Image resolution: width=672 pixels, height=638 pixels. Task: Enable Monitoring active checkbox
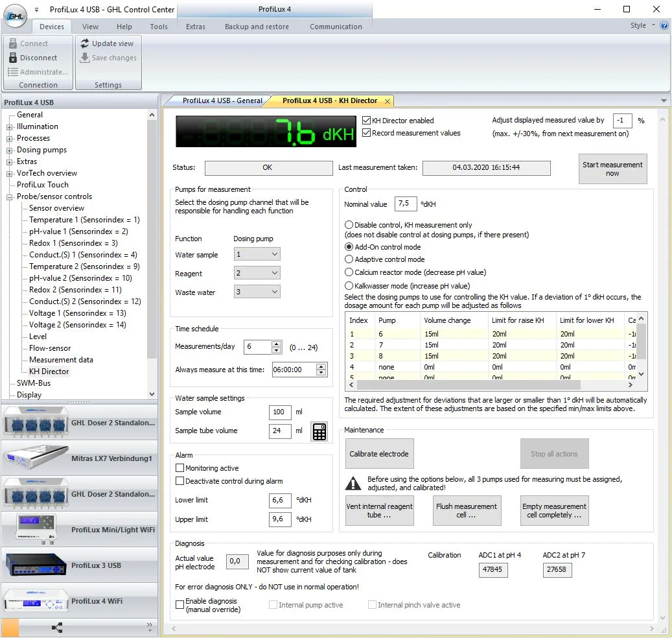(x=180, y=467)
